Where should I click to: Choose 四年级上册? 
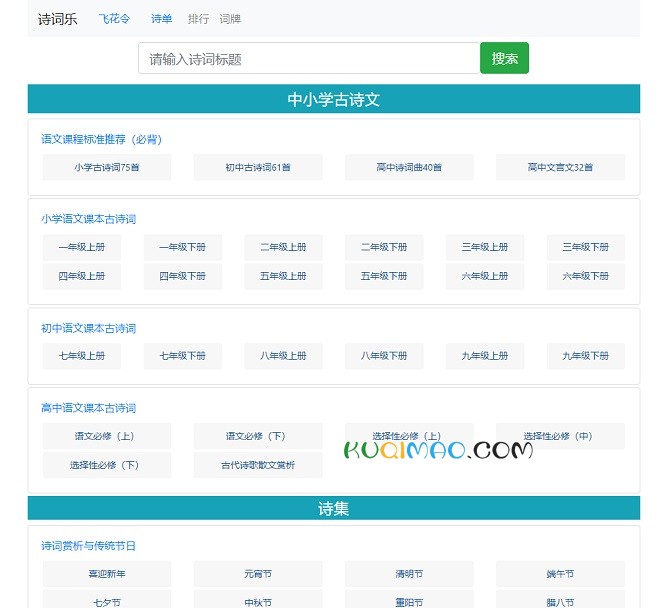click(x=82, y=276)
